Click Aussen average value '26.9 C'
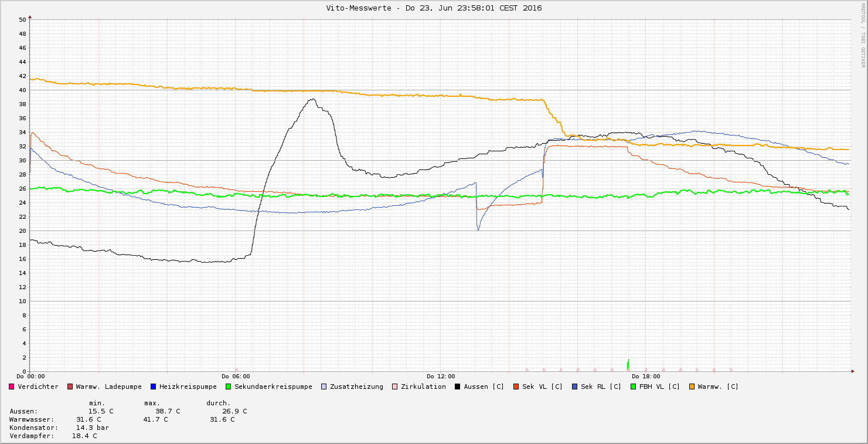868x444 pixels. (234, 411)
